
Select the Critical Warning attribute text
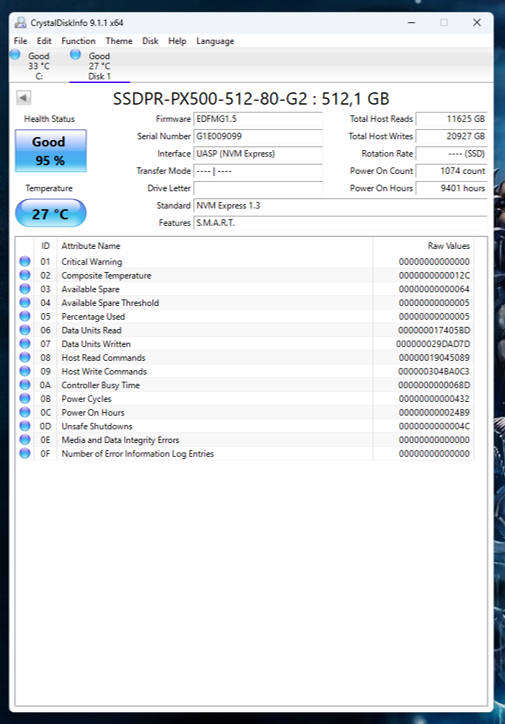92,262
